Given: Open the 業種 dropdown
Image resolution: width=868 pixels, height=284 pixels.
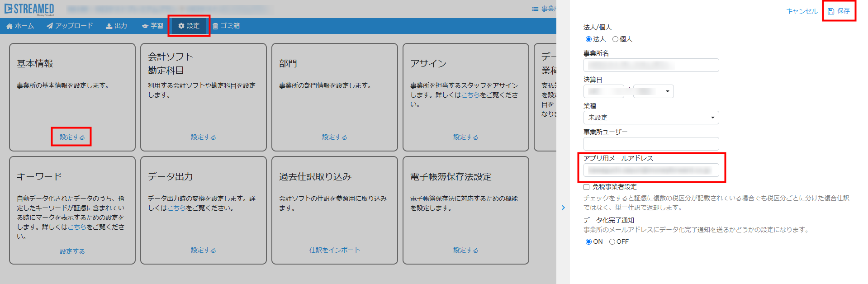Looking at the screenshot, I should (651, 118).
